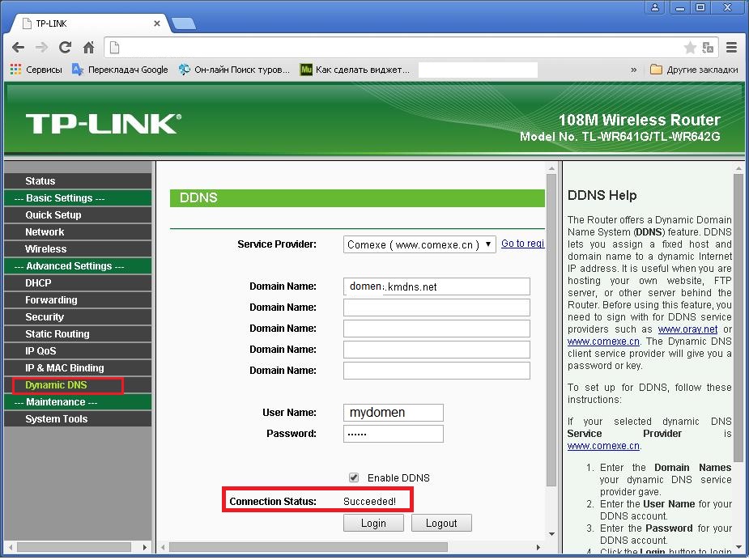Click the first Domain Name input field

pyautogui.click(x=436, y=286)
